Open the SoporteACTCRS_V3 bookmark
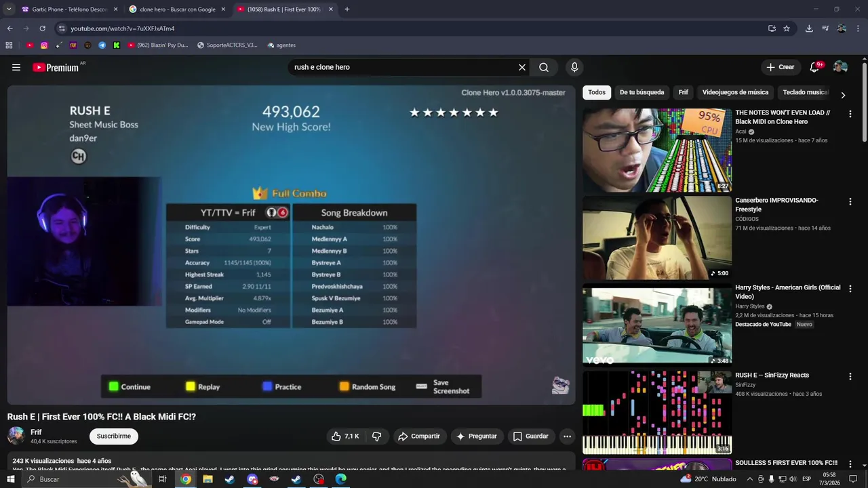 [227, 45]
